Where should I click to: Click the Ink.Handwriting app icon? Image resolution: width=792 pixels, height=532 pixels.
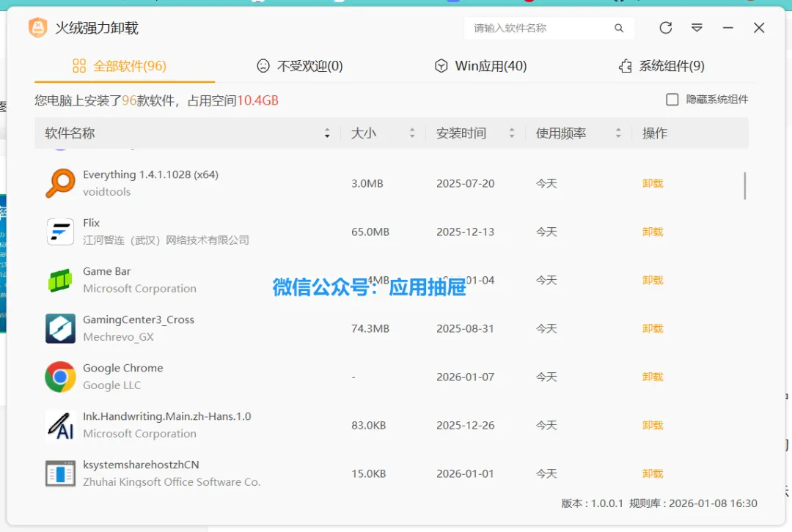point(60,426)
